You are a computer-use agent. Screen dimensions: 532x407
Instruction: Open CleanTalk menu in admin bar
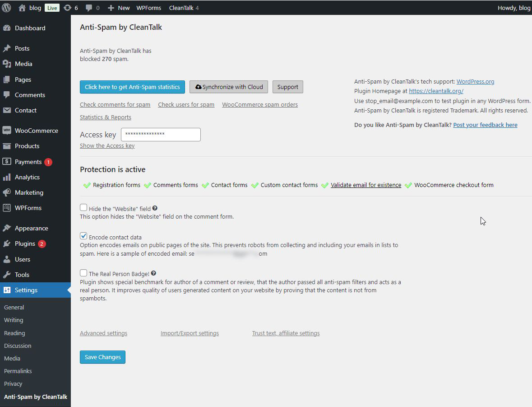[184, 8]
